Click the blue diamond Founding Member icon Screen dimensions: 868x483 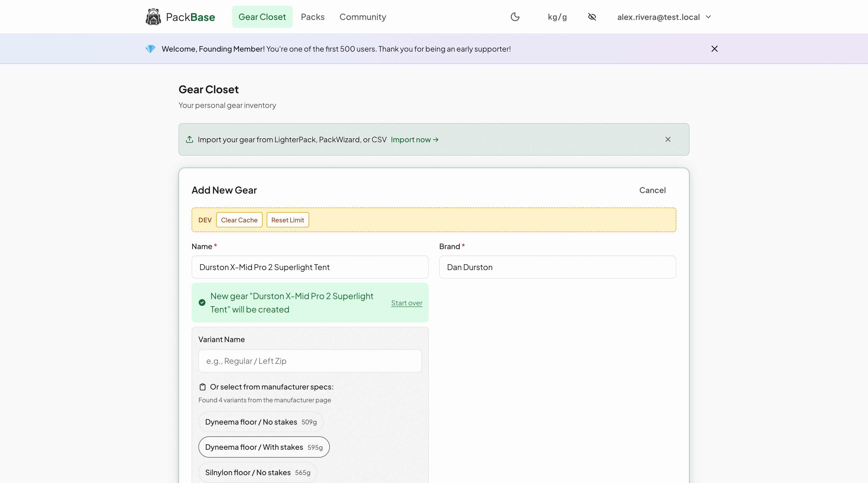point(150,49)
